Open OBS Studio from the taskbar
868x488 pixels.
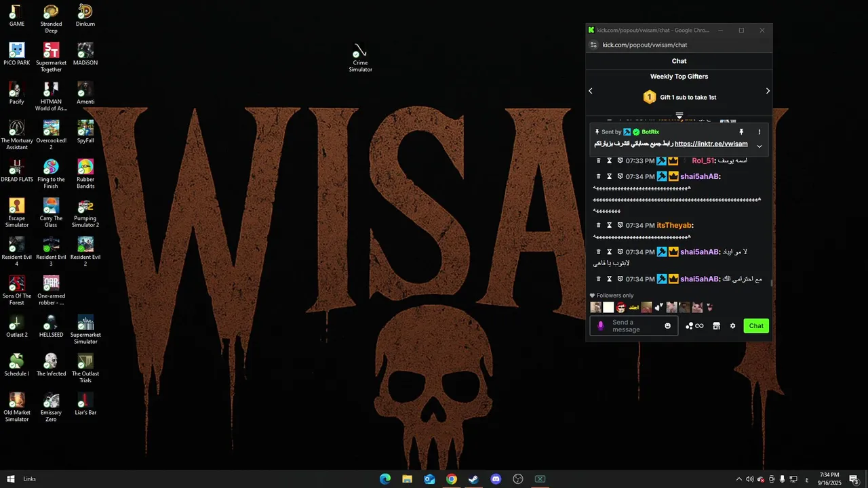[x=518, y=479]
